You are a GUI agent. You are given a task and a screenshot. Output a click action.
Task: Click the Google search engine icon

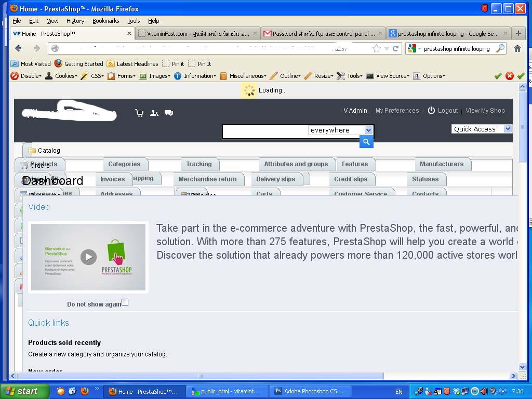pos(412,48)
